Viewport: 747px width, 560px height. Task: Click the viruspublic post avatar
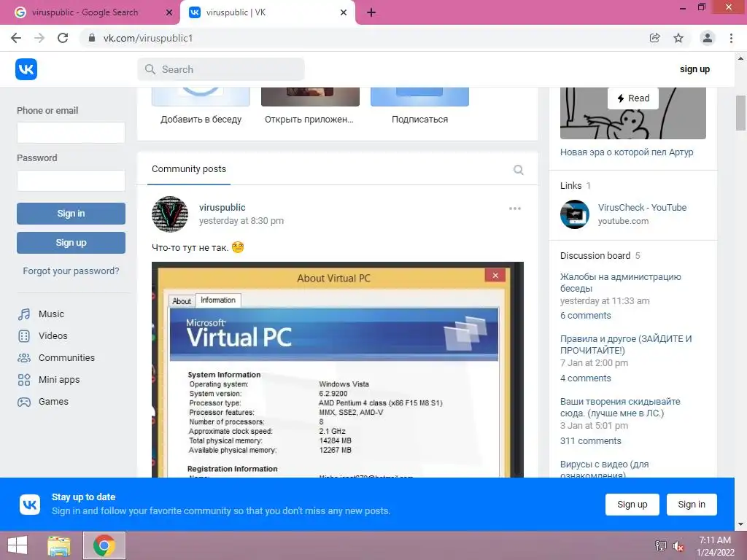[x=170, y=214]
